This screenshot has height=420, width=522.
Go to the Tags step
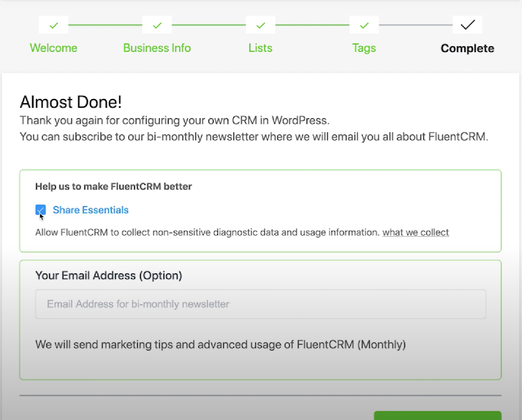tap(364, 48)
